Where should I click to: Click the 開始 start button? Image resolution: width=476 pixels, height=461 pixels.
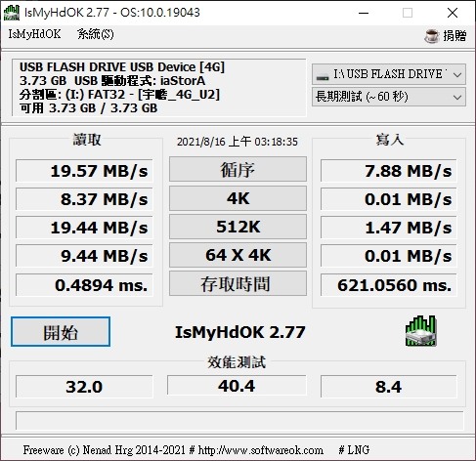[x=61, y=331]
